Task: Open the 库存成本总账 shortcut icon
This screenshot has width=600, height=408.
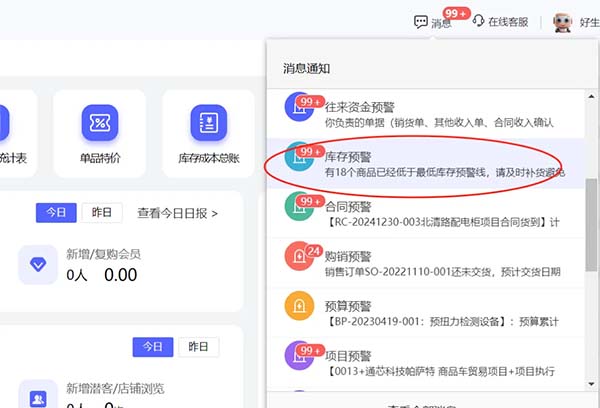Action: point(209,122)
